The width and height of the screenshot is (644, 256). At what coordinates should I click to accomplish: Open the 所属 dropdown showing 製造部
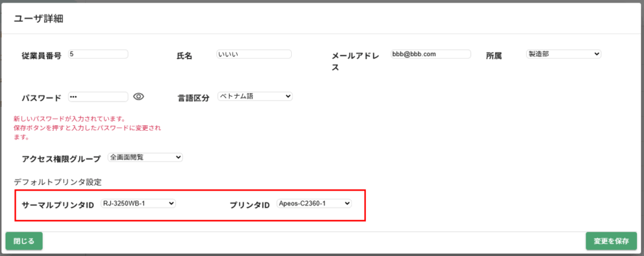563,55
